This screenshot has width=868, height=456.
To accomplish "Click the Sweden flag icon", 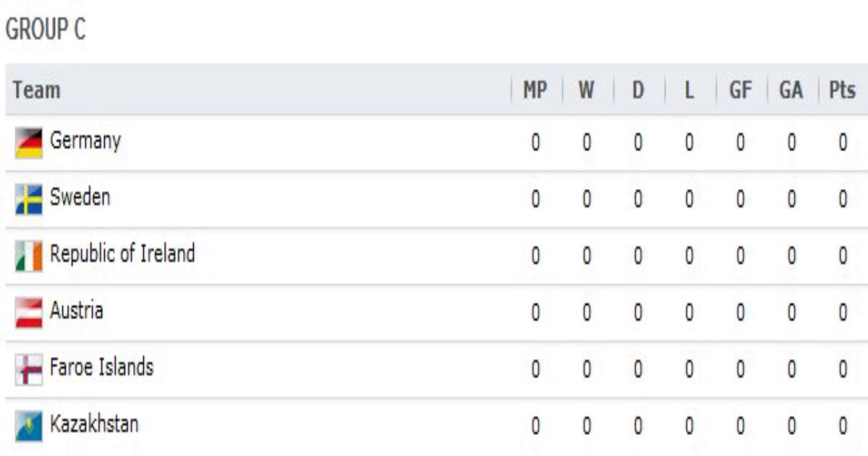I will [29, 200].
